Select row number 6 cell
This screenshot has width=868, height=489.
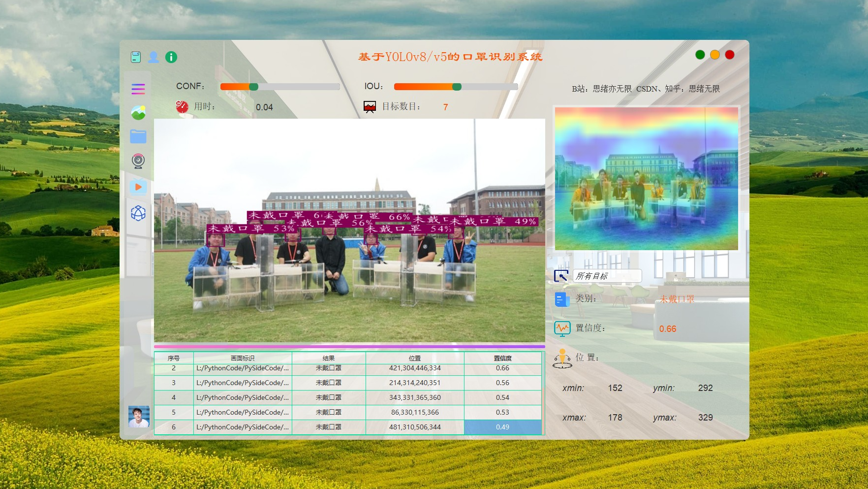click(174, 427)
